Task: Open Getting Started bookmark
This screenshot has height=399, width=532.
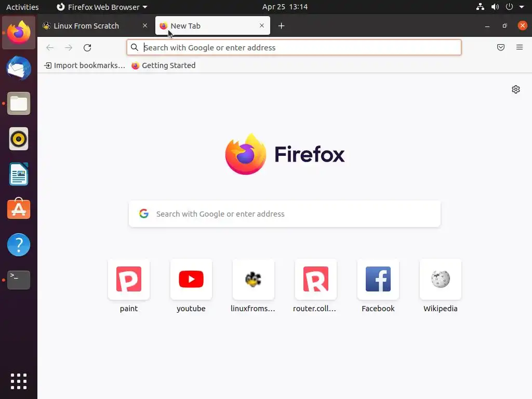Action: click(x=164, y=65)
